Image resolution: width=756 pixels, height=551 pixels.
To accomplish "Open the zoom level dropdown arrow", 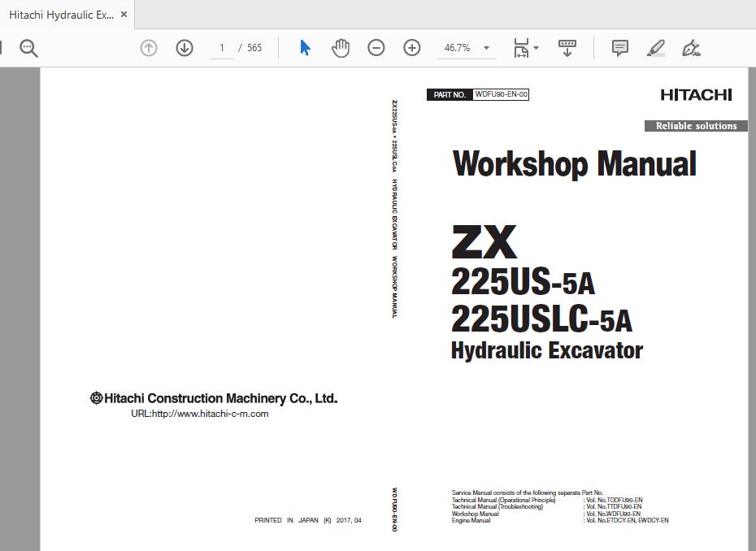I will (x=486, y=48).
